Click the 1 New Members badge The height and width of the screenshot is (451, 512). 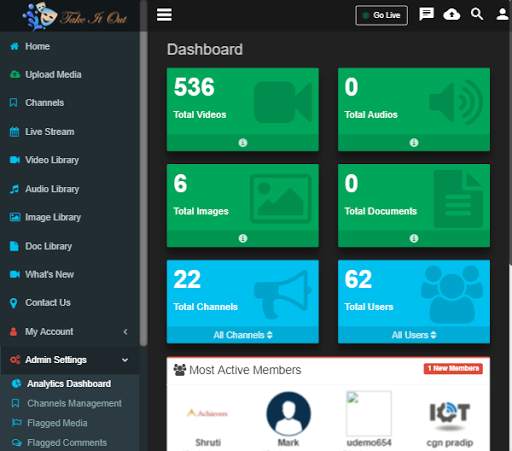pyautogui.click(x=453, y=368)
